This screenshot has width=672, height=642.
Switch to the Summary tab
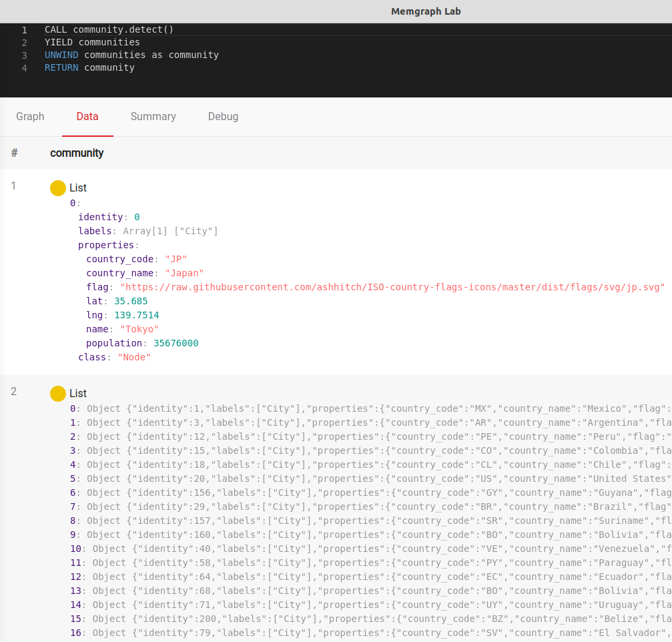(x=153, y=117)
